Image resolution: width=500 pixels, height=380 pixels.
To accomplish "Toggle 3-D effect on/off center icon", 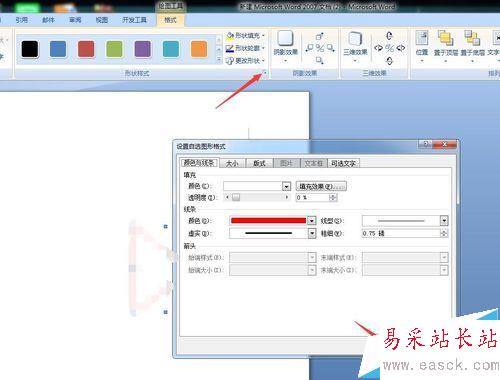I will coord(389,48).
